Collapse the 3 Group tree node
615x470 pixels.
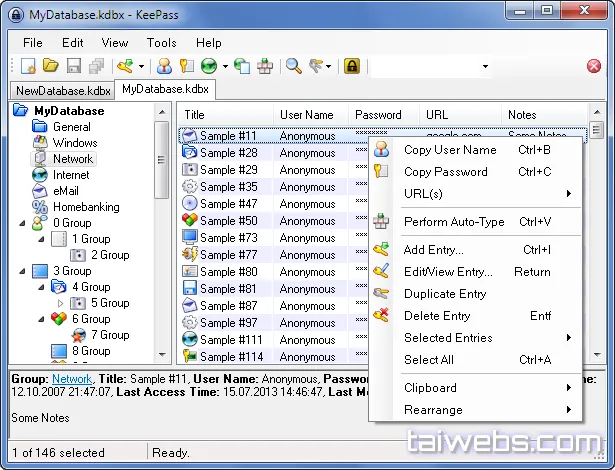(22, 271)
